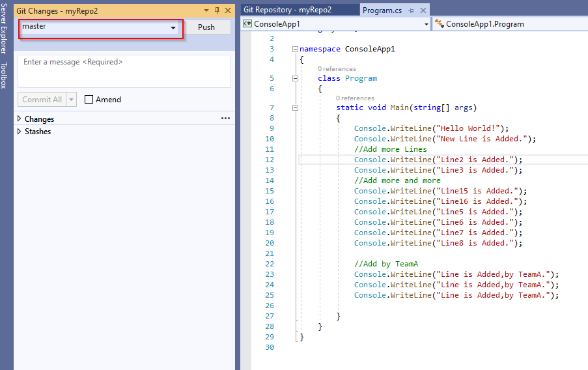The width and height of the screenshot is (588, 370).
Task: Click the "//Add more Lines" comment
Action: tap(391, 149)
